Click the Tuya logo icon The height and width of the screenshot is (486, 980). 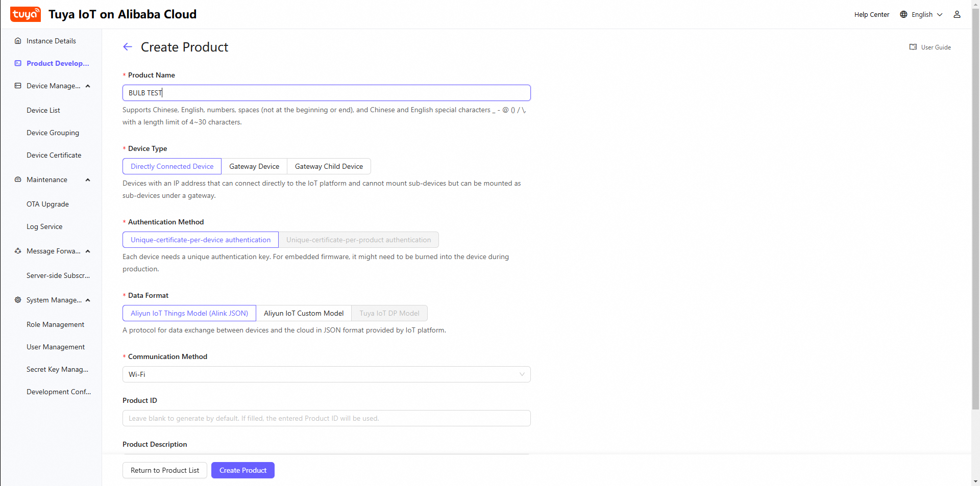26,14
